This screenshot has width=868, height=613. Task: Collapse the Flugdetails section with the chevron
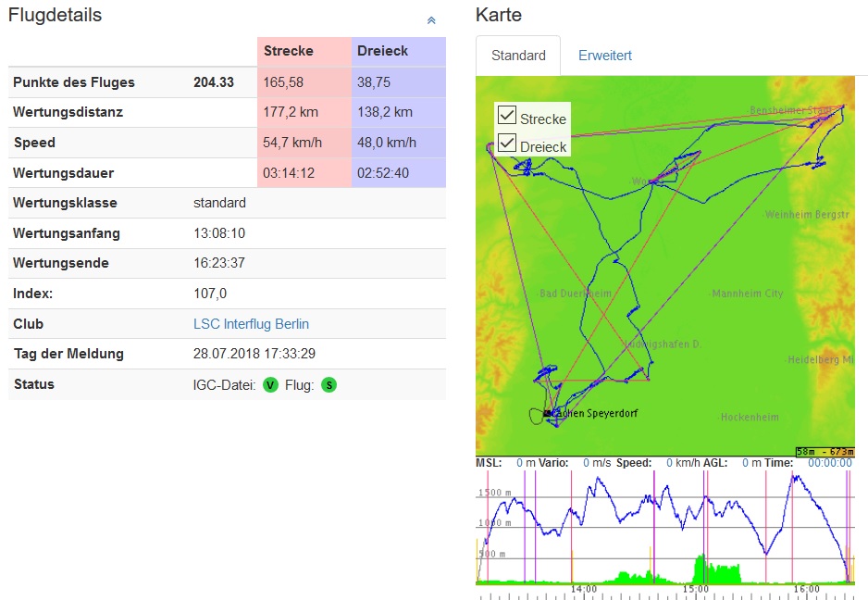pos(431,19)
